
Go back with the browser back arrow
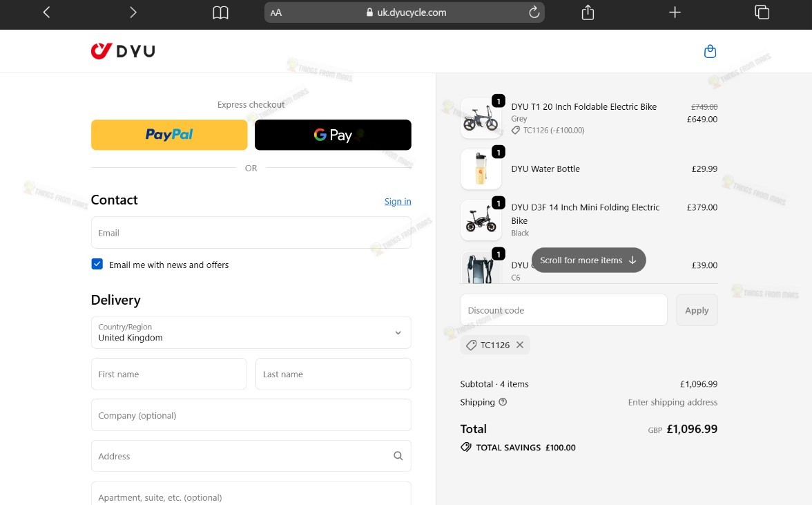47,12
